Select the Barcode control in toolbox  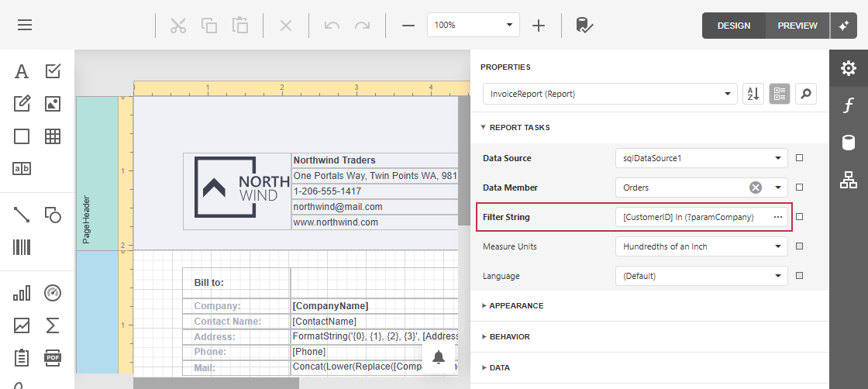pyautogui.click(x=22, y=247)
